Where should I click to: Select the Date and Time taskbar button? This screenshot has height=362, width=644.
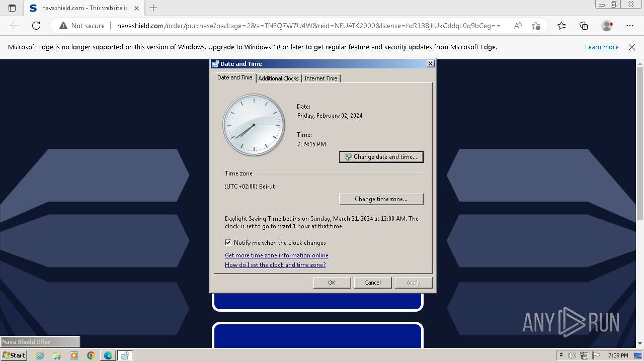click(x=125, y=355)
